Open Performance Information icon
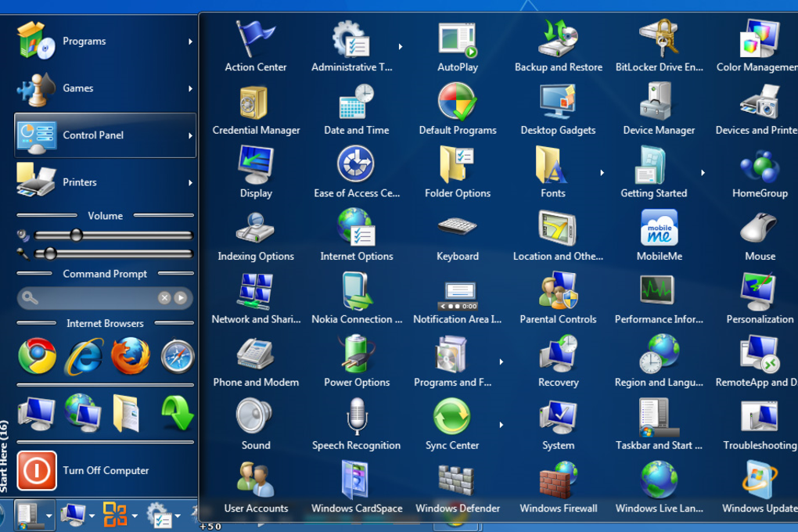Image resolution: width=798 pixels, height=532 pixels. point(657,289)
